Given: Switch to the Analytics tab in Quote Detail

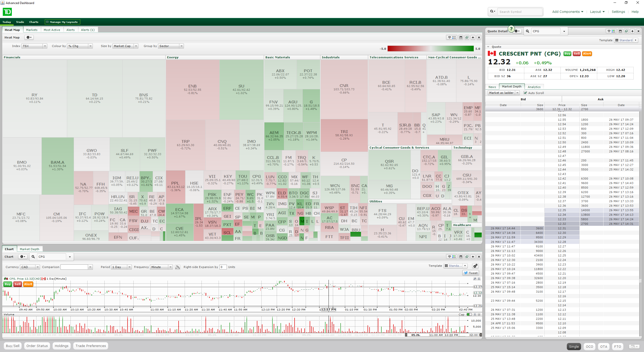Looking at the screenshot, I should [x=534, y=87].
